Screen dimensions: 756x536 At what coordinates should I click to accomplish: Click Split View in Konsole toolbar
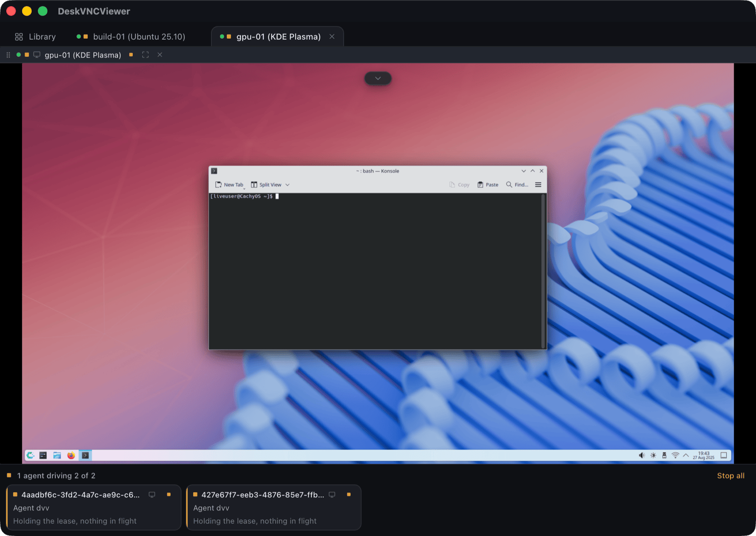pyautogui.click(x=266, y=185)
